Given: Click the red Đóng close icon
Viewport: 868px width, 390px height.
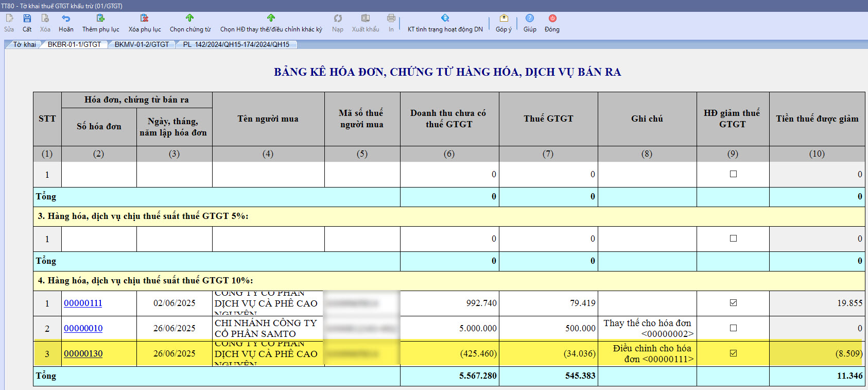Looking at the screenshot, I should pyautogui.click(x=552, y=19).
